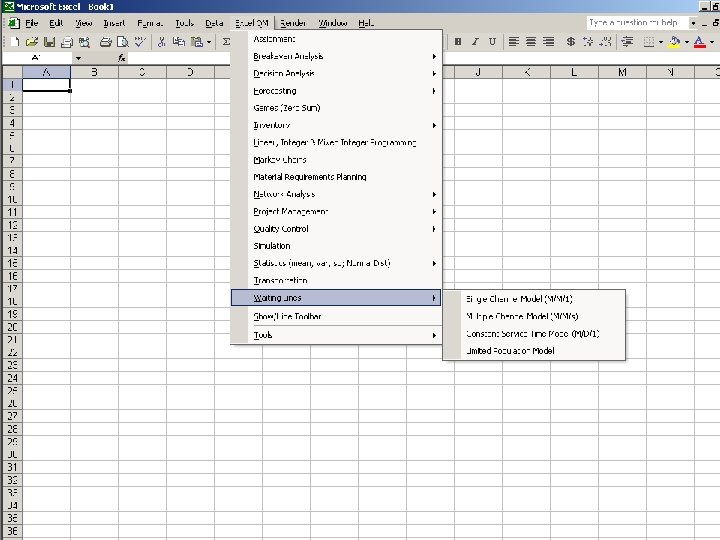Save the workbook with the Save icon

pos(49,42)
